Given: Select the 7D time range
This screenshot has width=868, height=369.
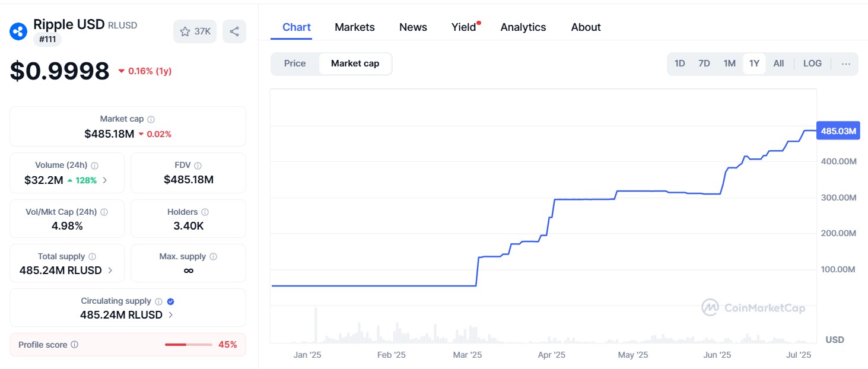Looking at the screenshot, I should tap(704, 63).
